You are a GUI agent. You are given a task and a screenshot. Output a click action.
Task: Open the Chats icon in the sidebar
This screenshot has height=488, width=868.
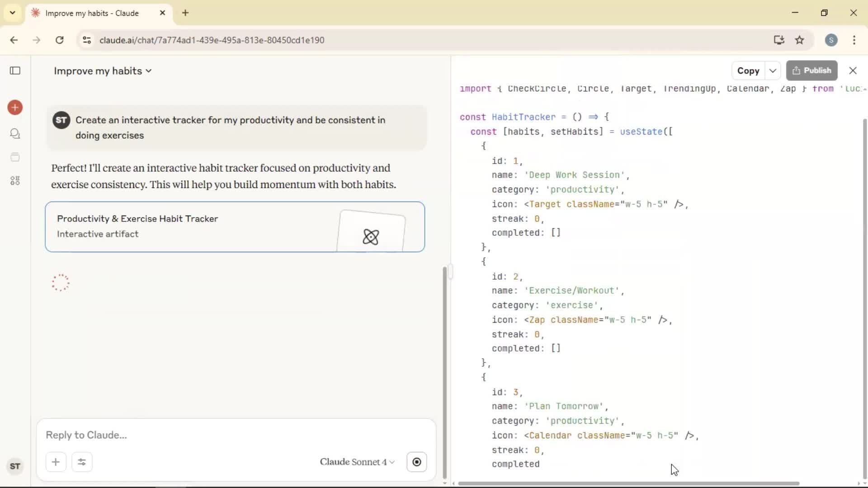pyautogui.click(x=15, y=134)
